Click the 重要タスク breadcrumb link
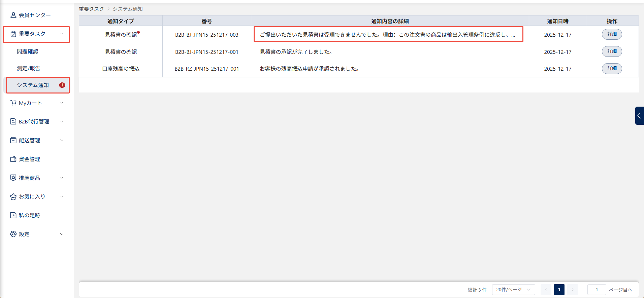This screenshot has width=644, height=298. [91, 9]
